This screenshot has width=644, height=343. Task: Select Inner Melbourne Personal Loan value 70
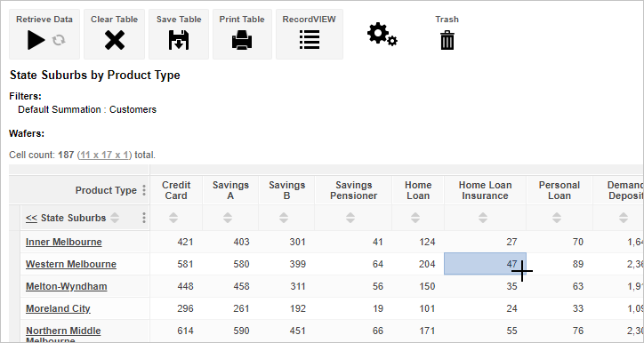(x=578, y=242)
